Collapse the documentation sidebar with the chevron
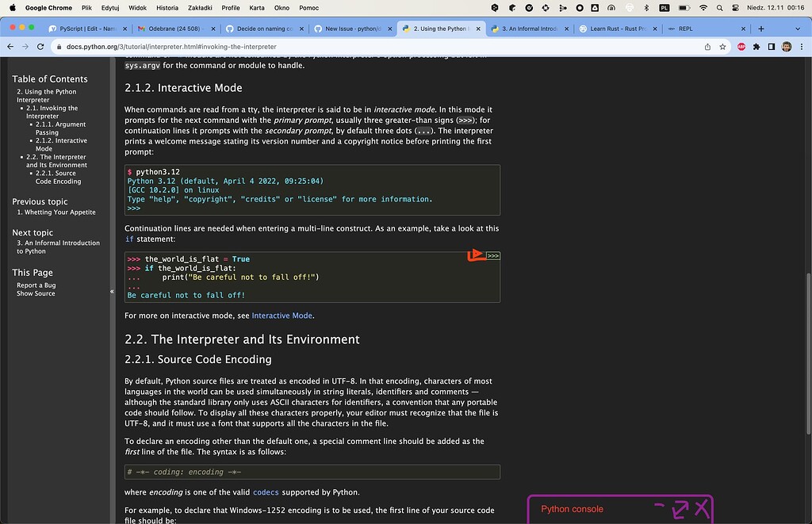The width and height of the screenshot is (812, 524). (x=112, y=291)
